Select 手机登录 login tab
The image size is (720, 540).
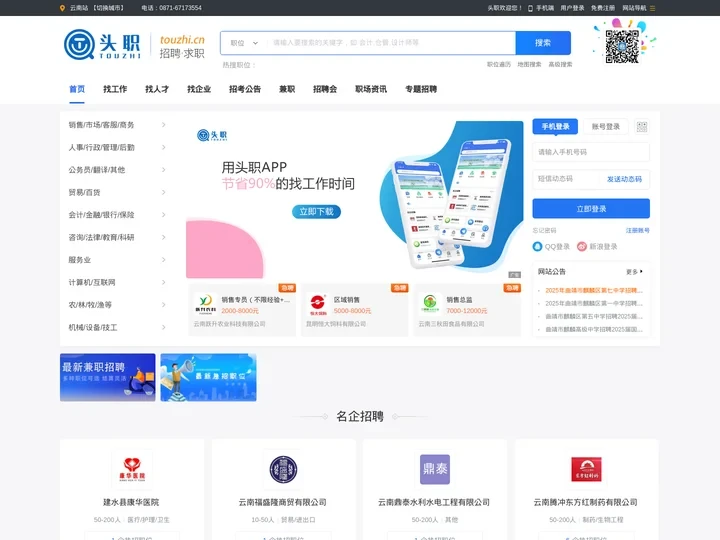pos(555,127)
